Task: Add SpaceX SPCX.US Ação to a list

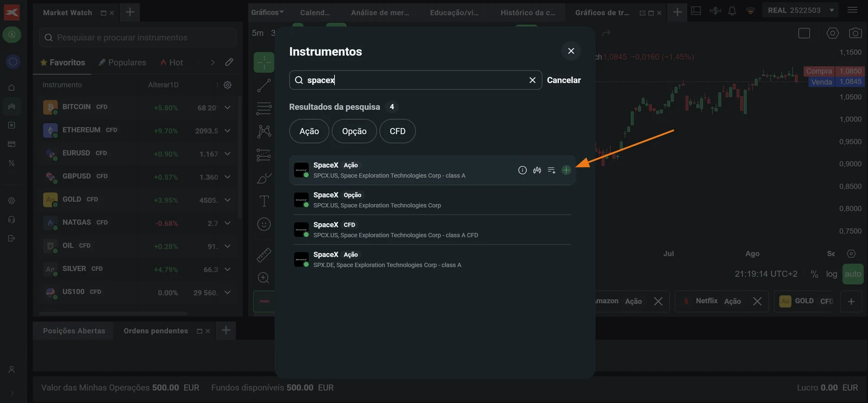Action: click(x=551, y=170)
